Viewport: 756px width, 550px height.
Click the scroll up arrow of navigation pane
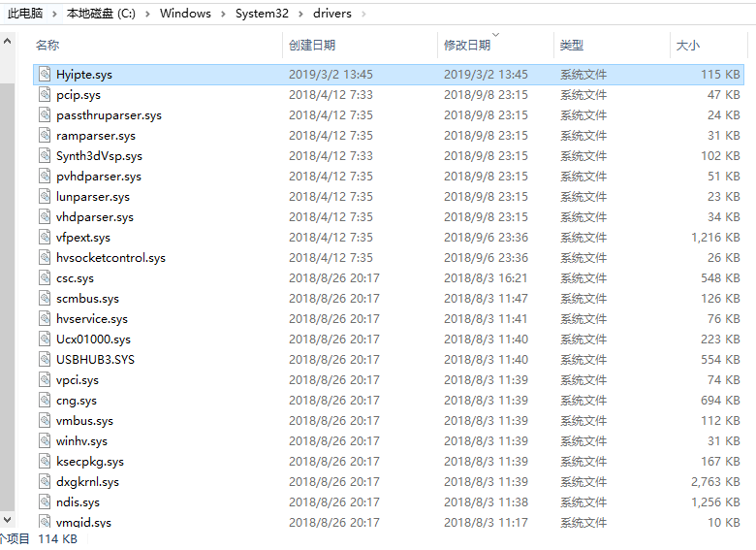(x=7, y=42)
